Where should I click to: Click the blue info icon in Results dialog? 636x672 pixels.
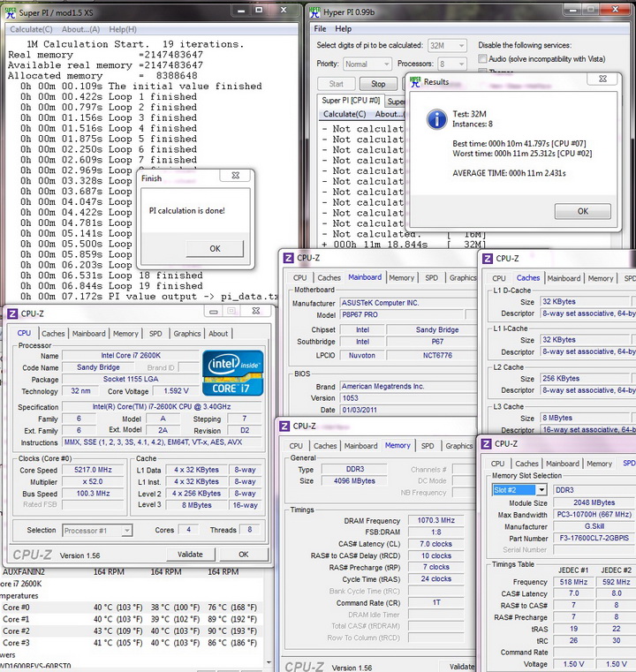[436, 119]
